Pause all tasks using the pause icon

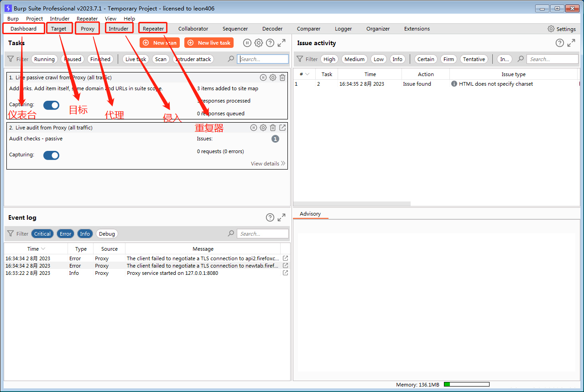tap(247, 42)
